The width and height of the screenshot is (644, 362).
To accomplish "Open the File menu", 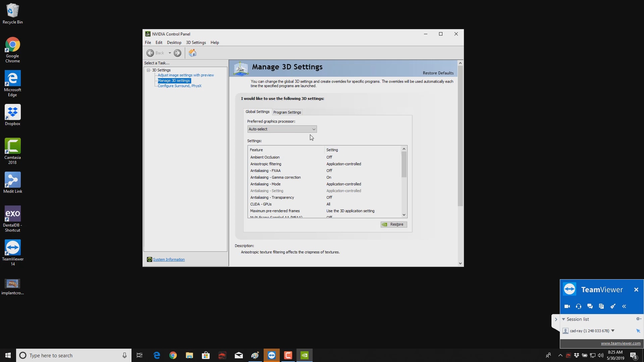I will pyautogui.click(x=148, y=43).
